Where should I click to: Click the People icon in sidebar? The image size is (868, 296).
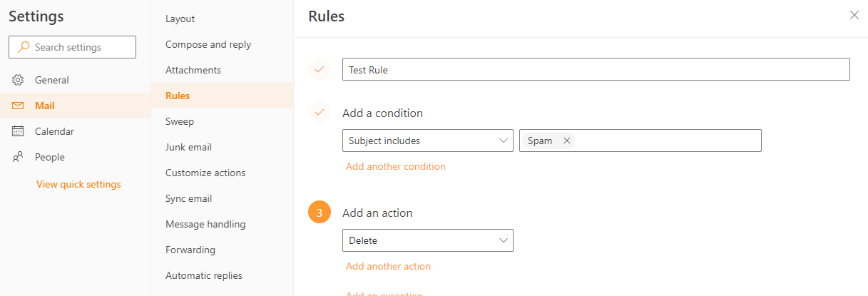19,157
